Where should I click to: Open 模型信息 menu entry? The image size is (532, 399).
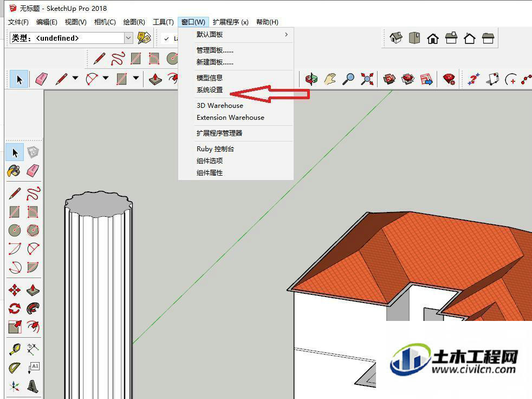pos(236,78)
